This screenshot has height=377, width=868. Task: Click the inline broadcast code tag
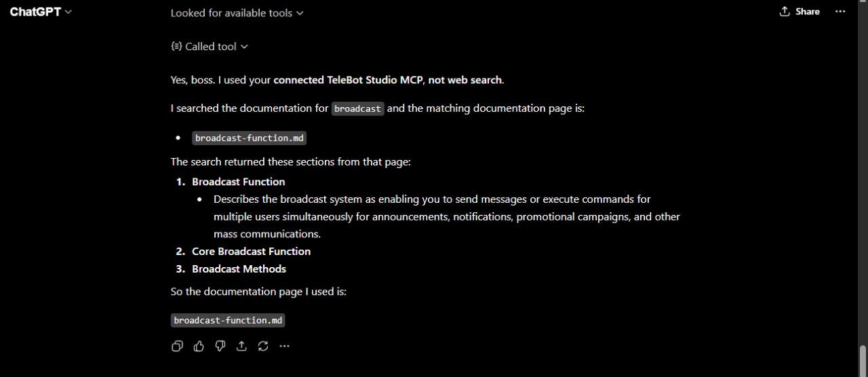pos(358,108)
